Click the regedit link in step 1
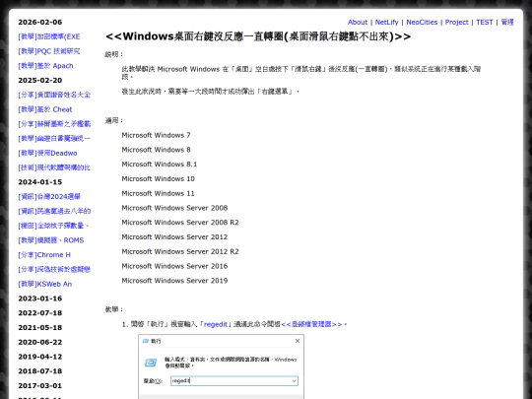 tap(216, 324)
